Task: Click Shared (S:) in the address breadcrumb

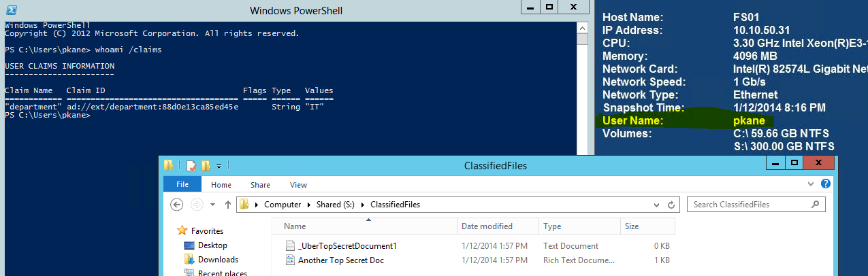Action: click(x=338, y=205)
